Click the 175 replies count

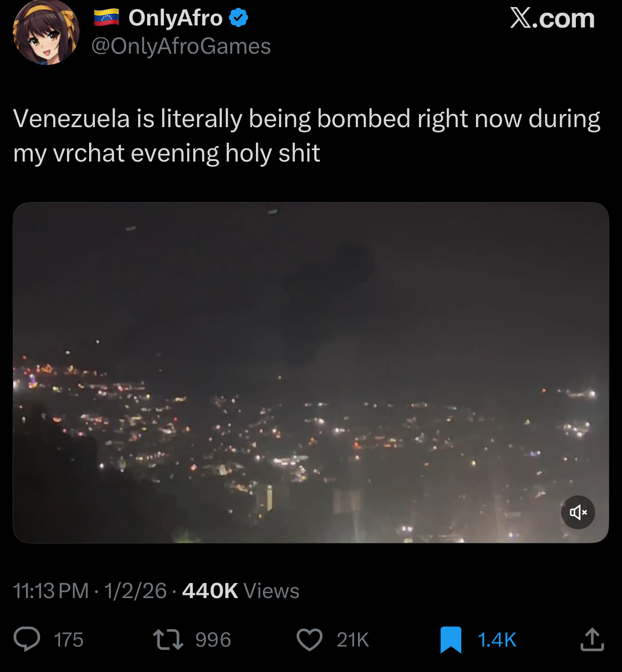click(x=69, y=640)
